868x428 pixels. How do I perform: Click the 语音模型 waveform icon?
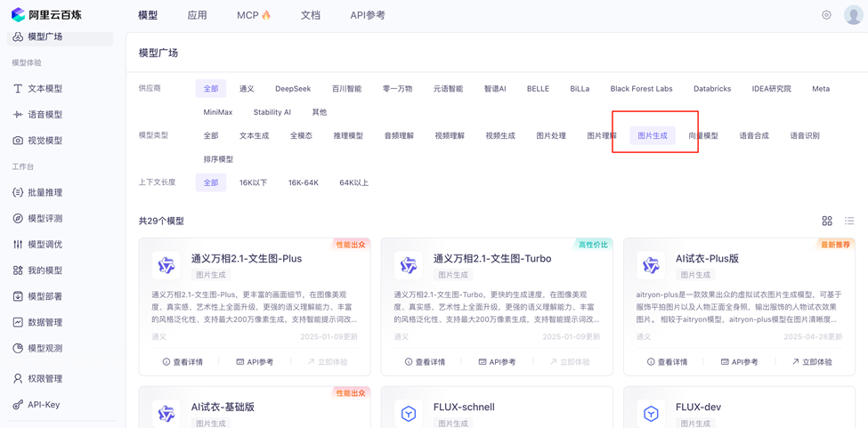pos(18,115)
